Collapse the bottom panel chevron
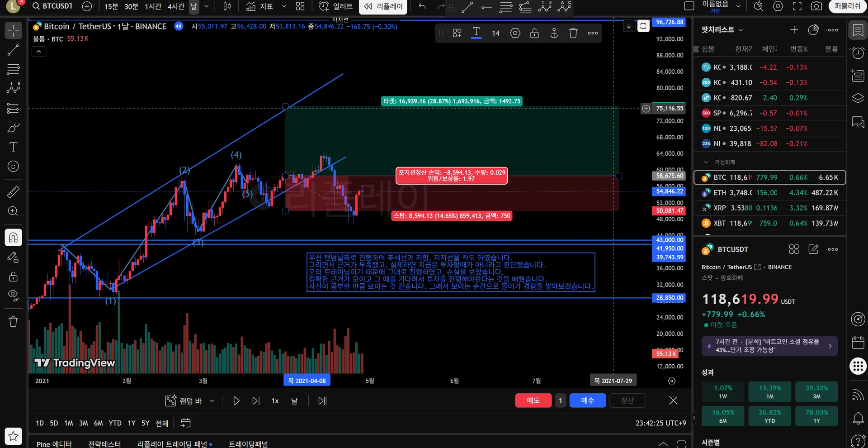Image resolution: width=868 pixels, height=448 pixels. pyautogui.click(x=663, y=443)
